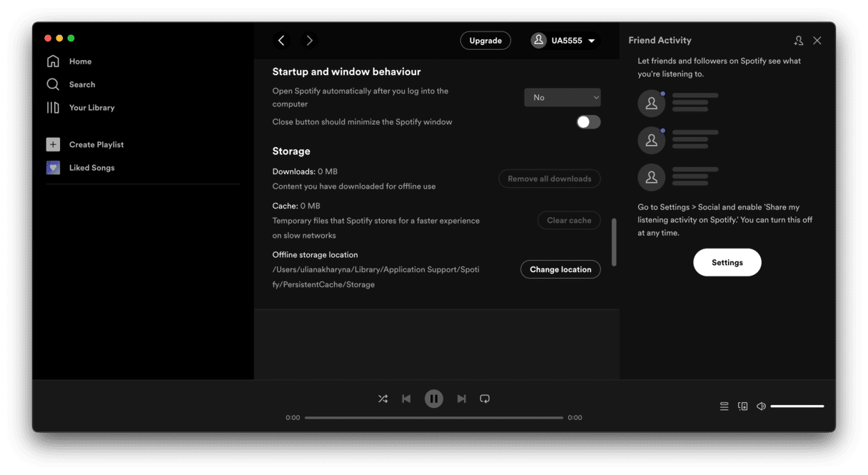Screen dimensions: 868x475
Task: Click the third friend placeholder avatar
Action: 651,177
